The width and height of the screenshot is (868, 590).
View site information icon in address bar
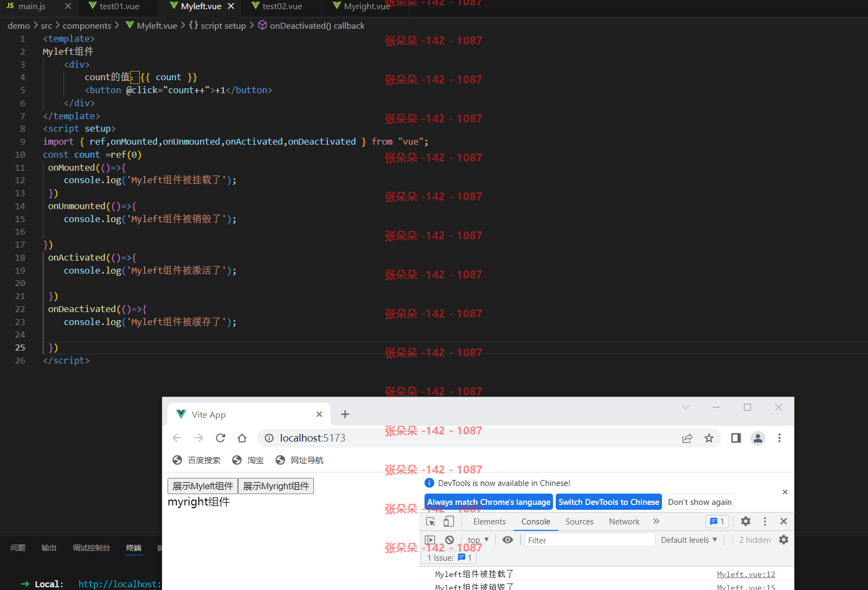pos(269,438)
